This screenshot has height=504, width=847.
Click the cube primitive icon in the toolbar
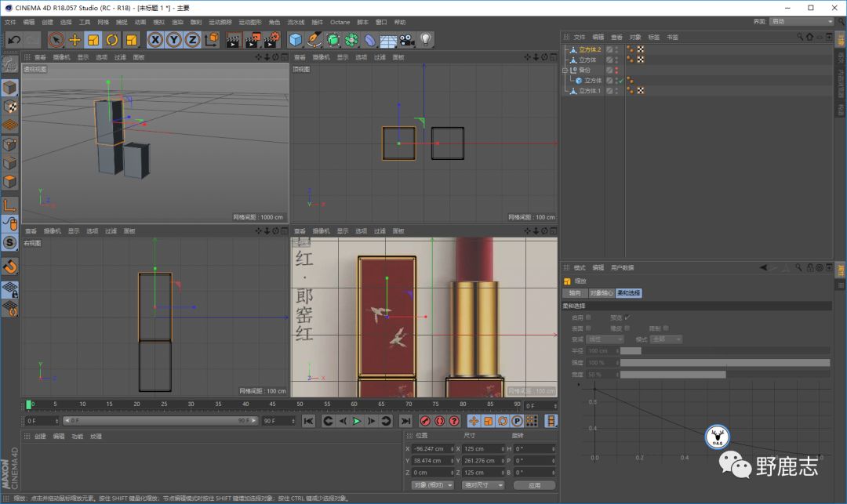[296, 40]
